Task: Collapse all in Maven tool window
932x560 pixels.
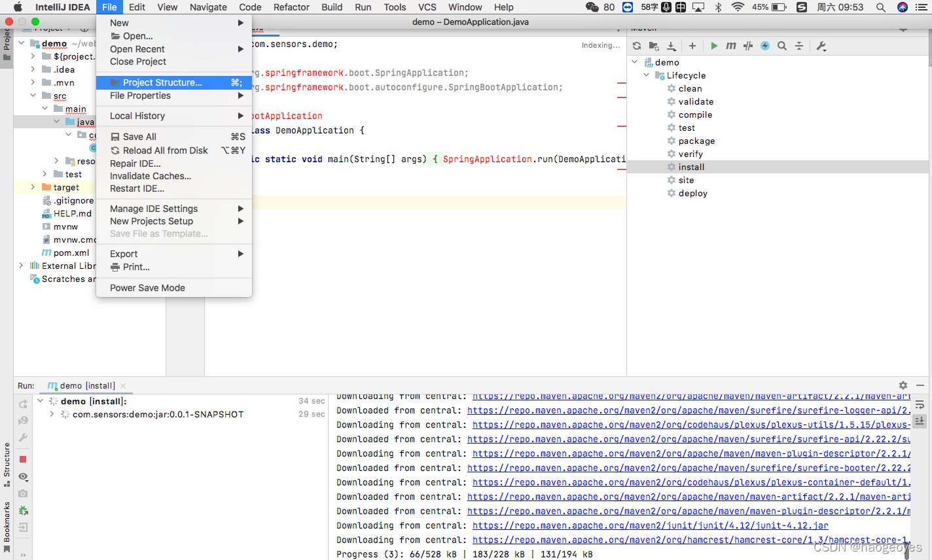Action: tap(799, 46)
